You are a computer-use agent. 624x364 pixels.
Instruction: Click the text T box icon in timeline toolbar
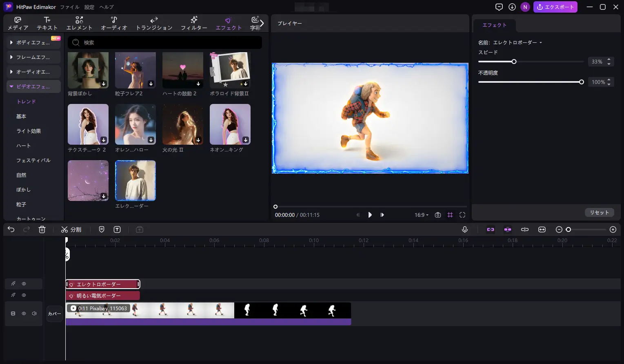coord(117,229)
